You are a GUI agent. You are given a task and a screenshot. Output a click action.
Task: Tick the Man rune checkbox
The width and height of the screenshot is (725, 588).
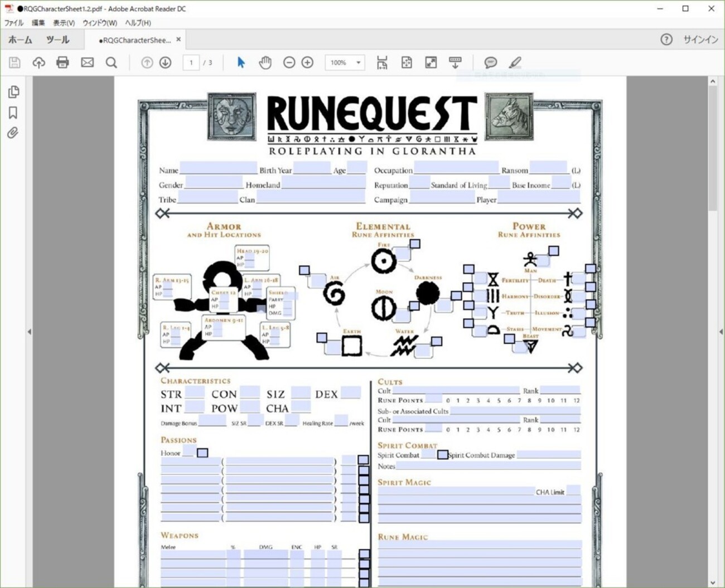[553, 251]
